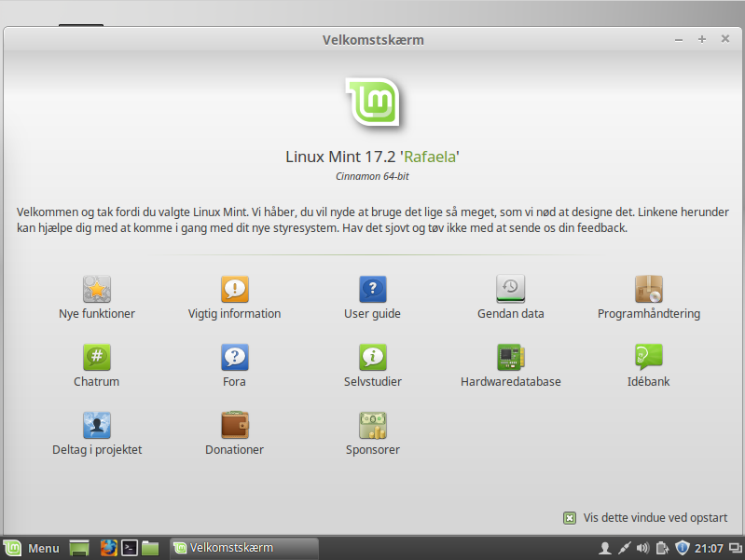Viewport: 745px width, 560px height.
Task: Click the Programhåndtering label
Action: pos(649,314)
